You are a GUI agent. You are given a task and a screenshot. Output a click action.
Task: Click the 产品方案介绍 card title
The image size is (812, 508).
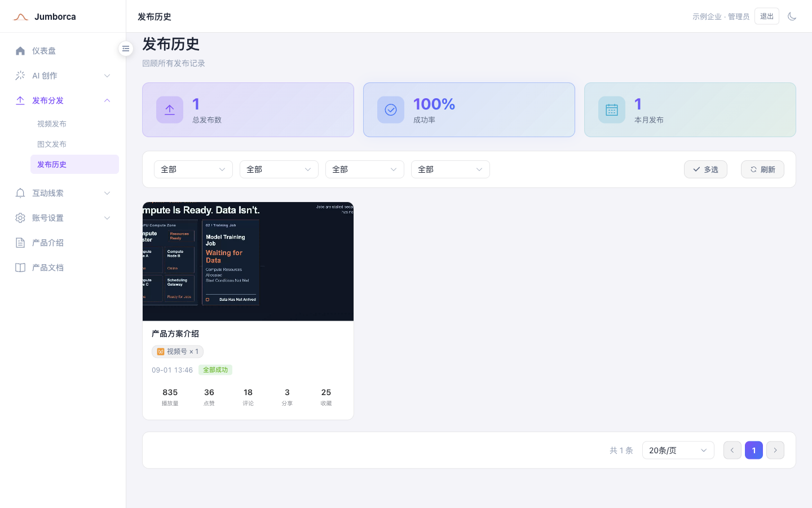click(x=175, y=334)
